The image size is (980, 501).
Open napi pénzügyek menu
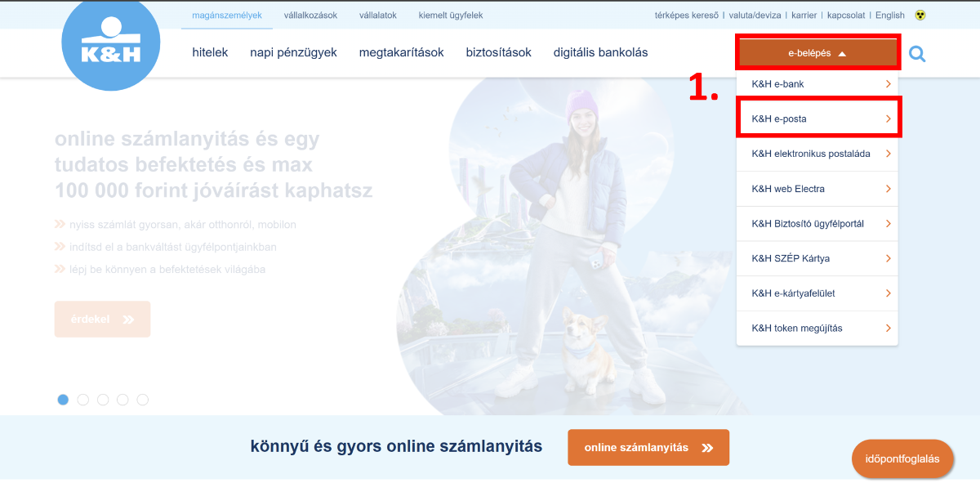[x=293, y=52]
